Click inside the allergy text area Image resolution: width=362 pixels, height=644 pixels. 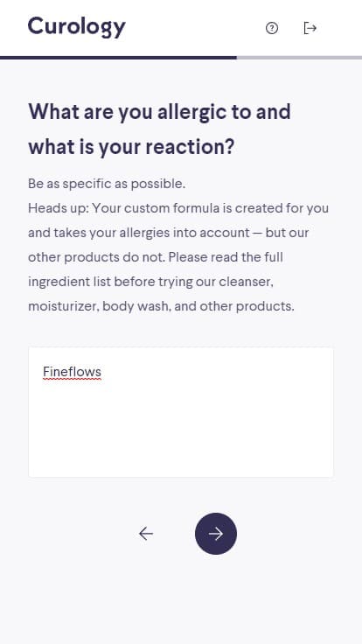181,412
